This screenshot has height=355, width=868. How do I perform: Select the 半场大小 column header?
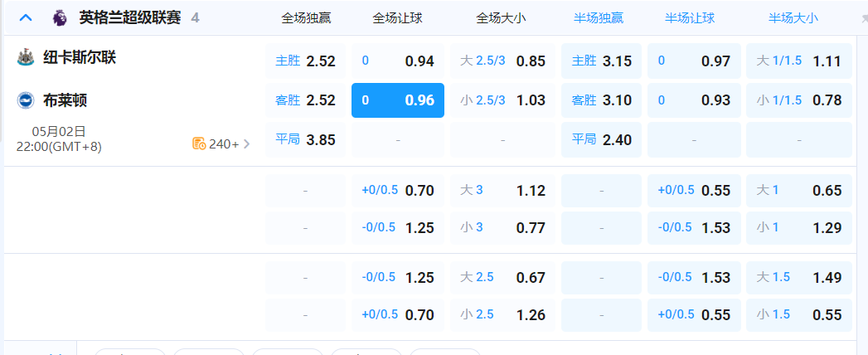pos(793,17)
